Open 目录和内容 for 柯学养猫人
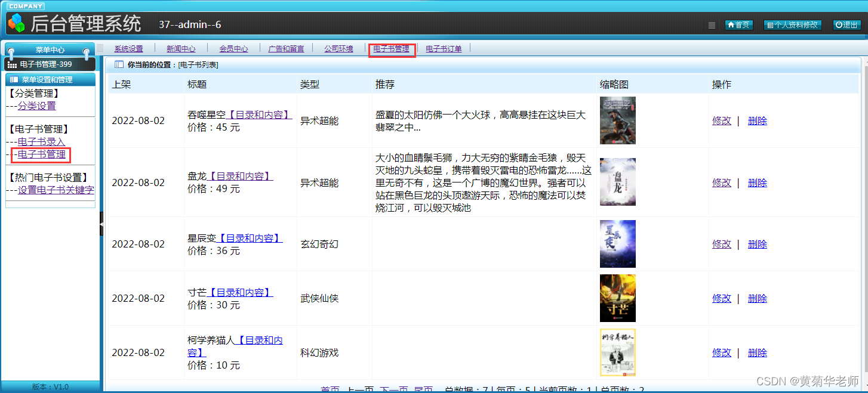Image resolution: width=868 pixels, height=393 pixels. point(235,346)
